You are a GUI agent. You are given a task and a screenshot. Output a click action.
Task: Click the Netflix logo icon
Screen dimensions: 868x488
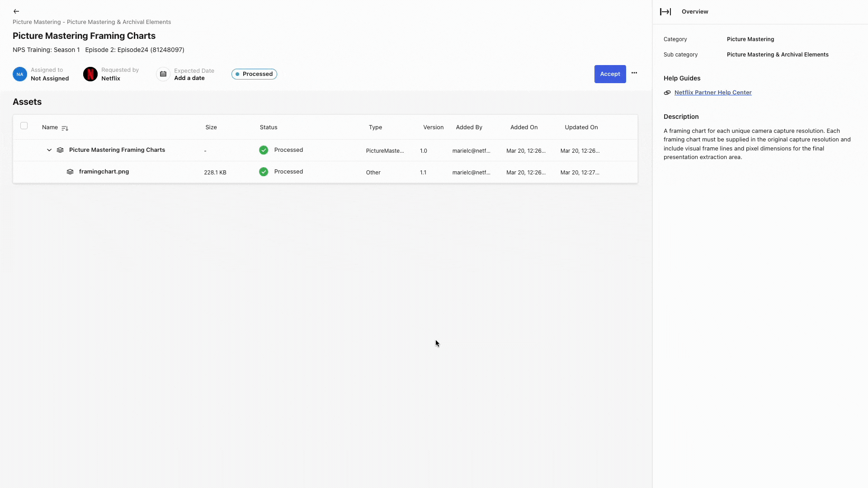[90, 74]
